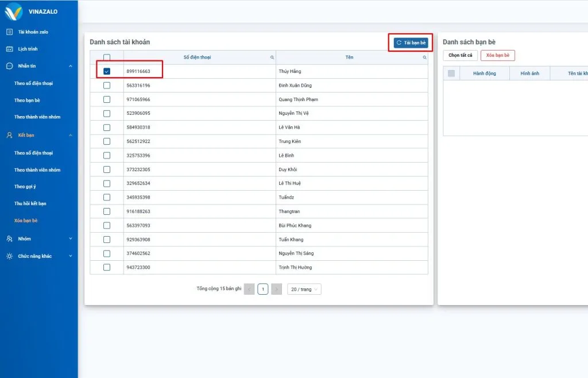Click search icon in Tên column header

[x=424, y=57]
